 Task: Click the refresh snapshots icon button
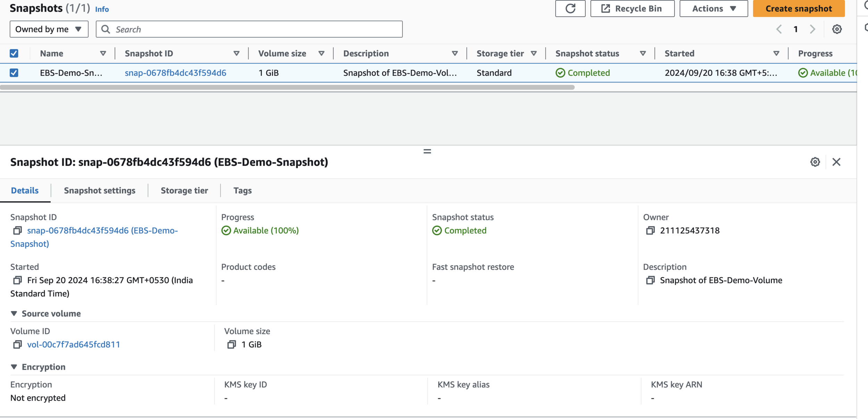pos(570,9)
